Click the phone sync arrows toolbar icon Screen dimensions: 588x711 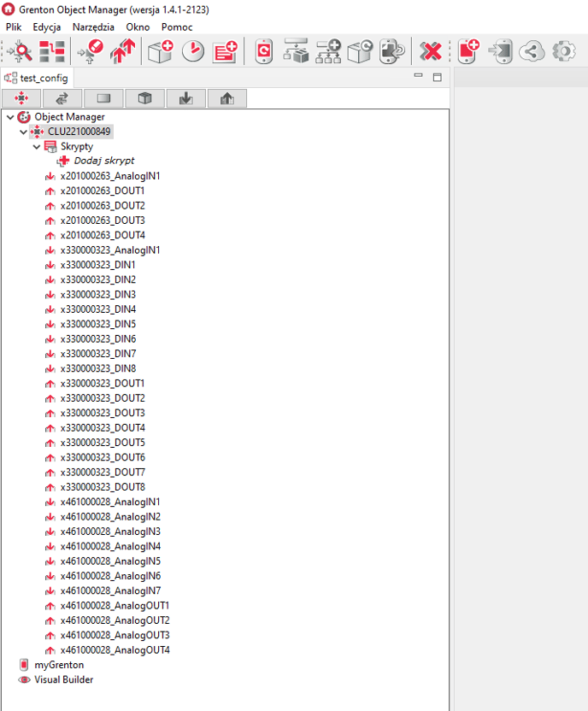pyautogui.click(x=391, y=51)
